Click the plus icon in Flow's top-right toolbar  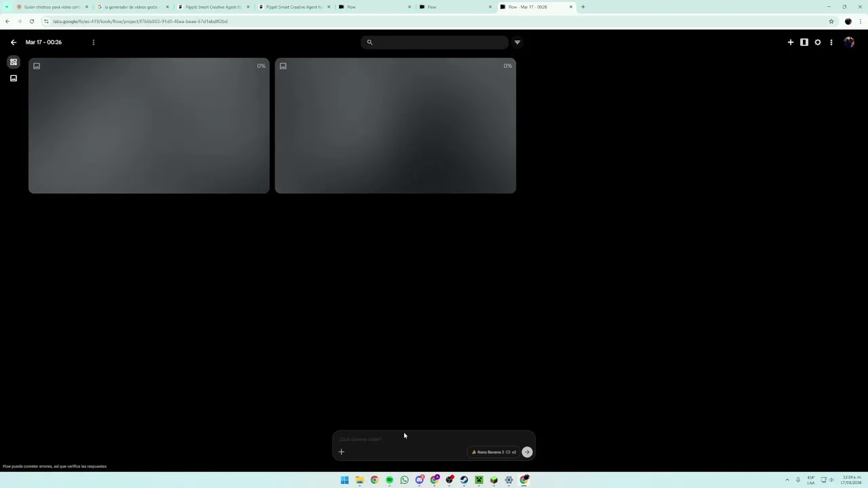[x=791, y=42]
